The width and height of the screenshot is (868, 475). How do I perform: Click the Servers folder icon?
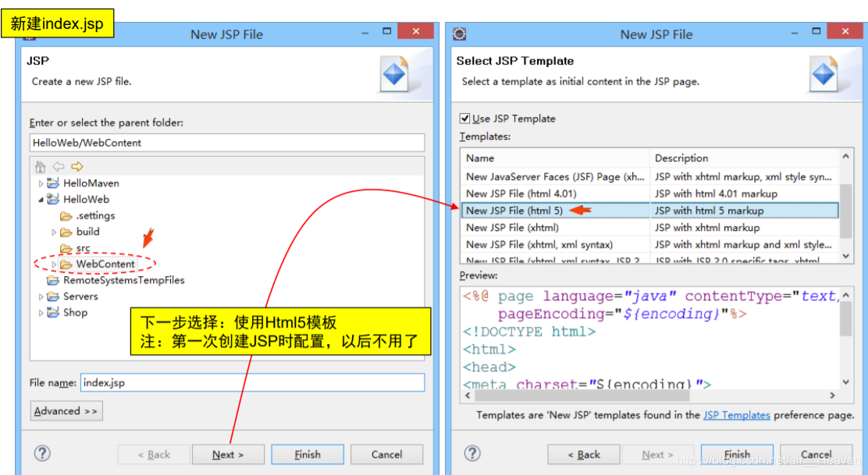53,296
